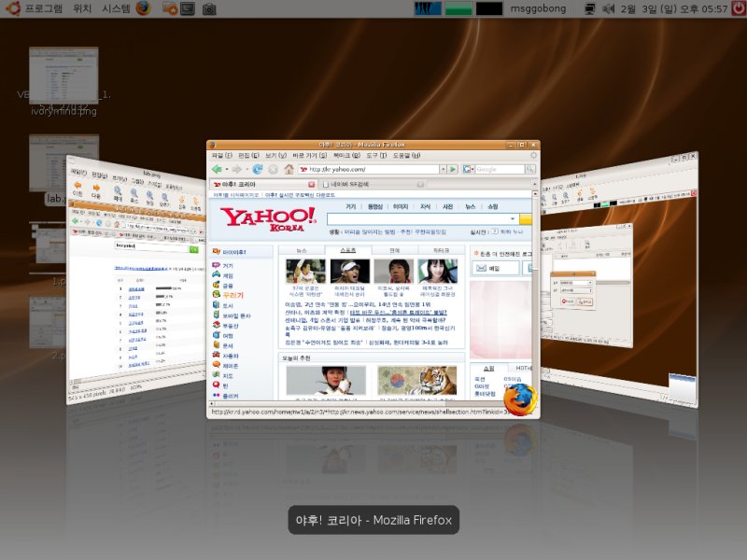Close the 야후! 코리아 tab
The height and width of the screenshot is (560, 747).
tap(311, 184)
